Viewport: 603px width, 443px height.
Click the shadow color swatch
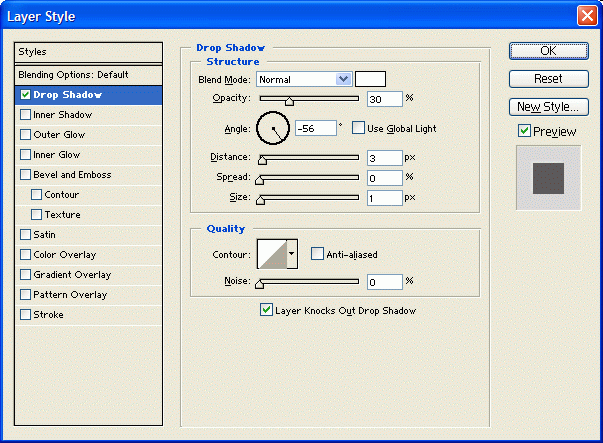tap(370, 79)
